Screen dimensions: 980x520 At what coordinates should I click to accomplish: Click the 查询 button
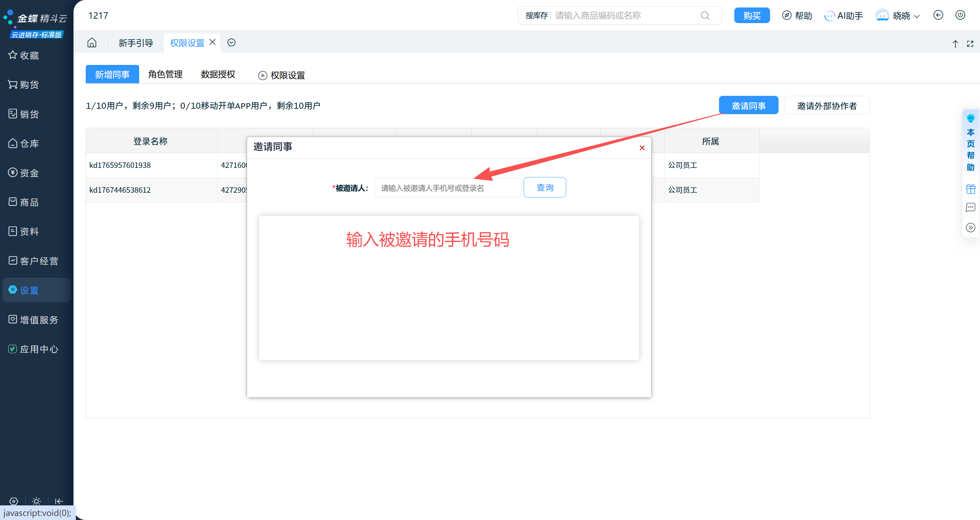tap(544, 187)
